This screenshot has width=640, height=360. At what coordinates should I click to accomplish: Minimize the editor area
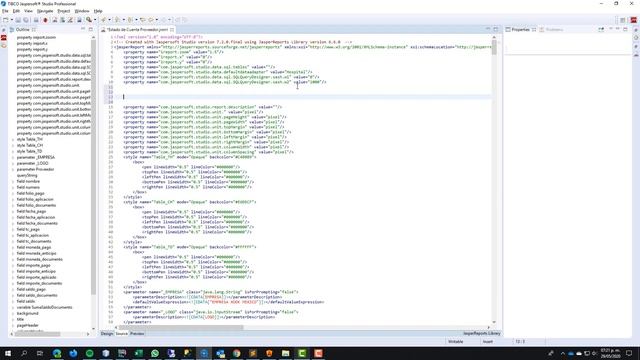tap(488, 29)
